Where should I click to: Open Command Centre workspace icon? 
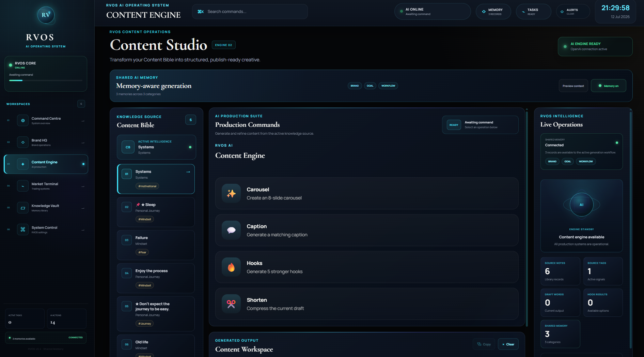click(x=23, y=121)
